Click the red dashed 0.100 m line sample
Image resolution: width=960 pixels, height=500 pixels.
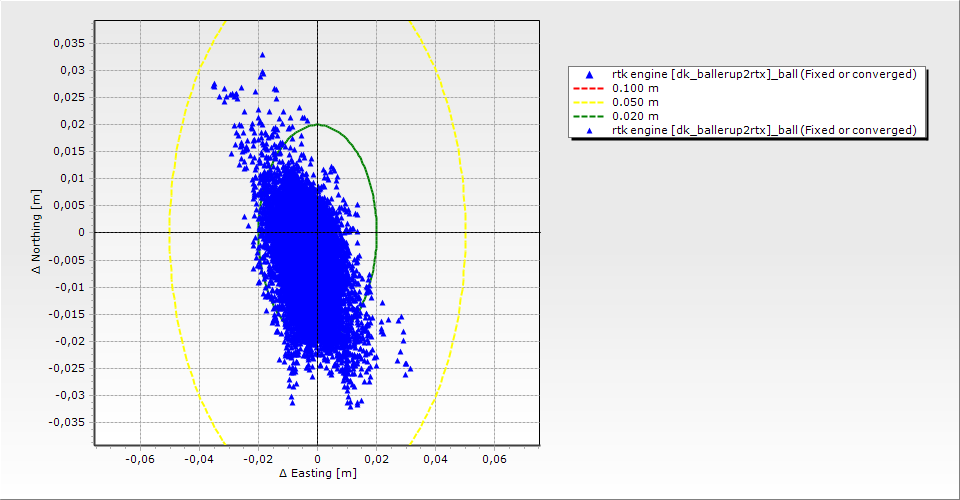[x=588, y=89]
